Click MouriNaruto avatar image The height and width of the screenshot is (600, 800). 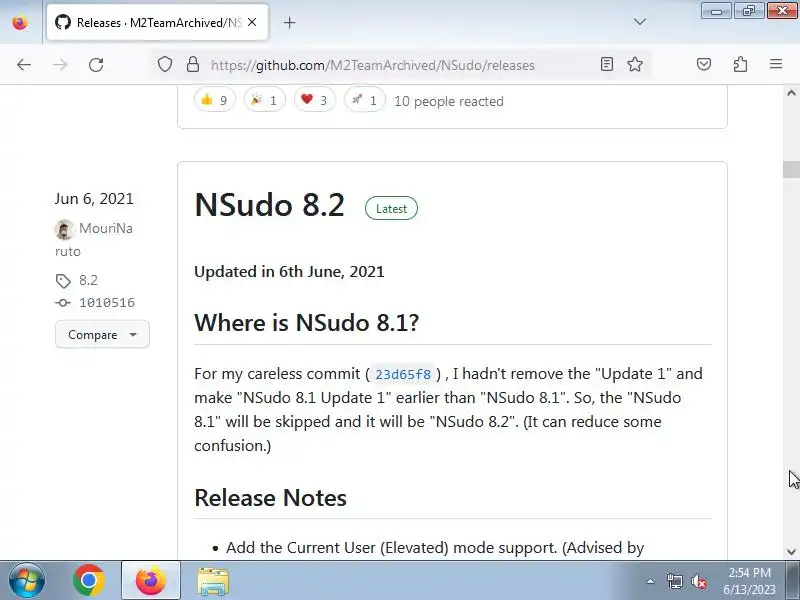pos(64,229)
